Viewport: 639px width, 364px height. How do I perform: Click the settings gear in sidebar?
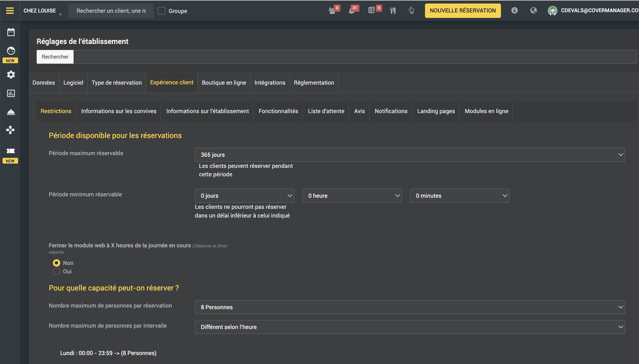pyautogui.click(x=11, y=75)
